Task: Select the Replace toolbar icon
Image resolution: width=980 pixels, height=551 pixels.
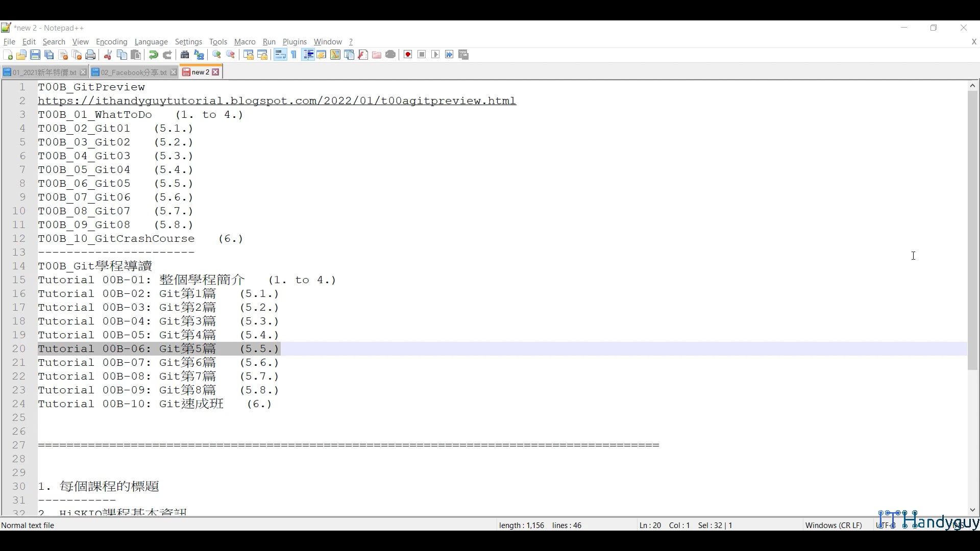Action: (x=199, y=55)
